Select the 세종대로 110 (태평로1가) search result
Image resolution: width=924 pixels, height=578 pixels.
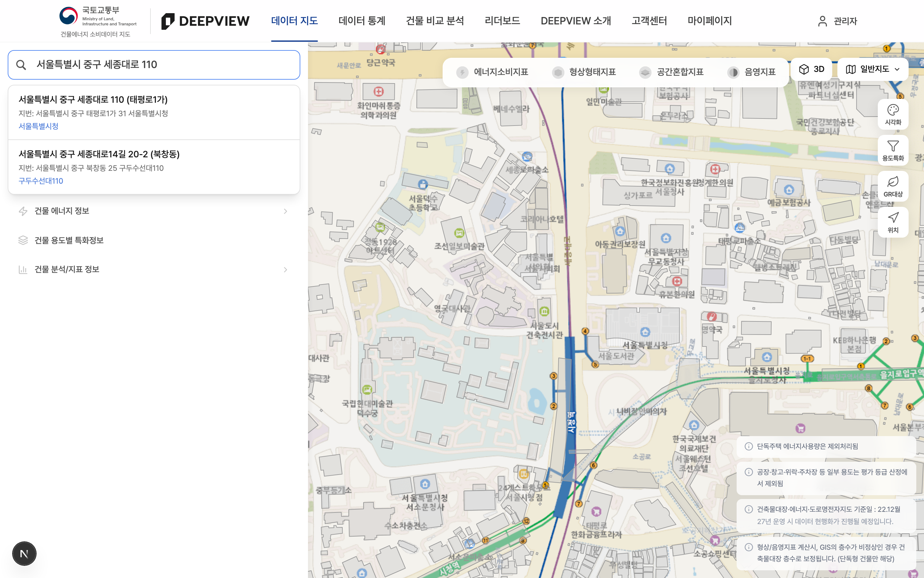153,112
